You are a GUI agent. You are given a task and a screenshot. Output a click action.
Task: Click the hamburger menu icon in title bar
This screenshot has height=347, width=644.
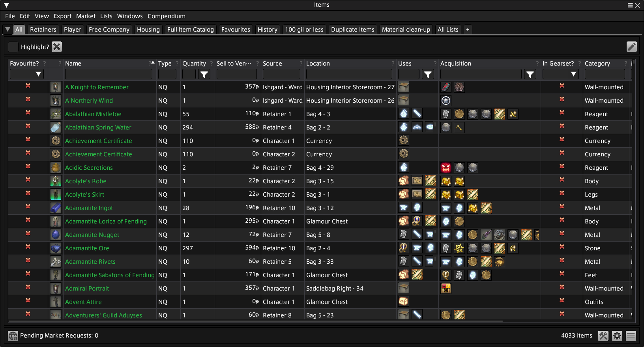pos(631,5)
